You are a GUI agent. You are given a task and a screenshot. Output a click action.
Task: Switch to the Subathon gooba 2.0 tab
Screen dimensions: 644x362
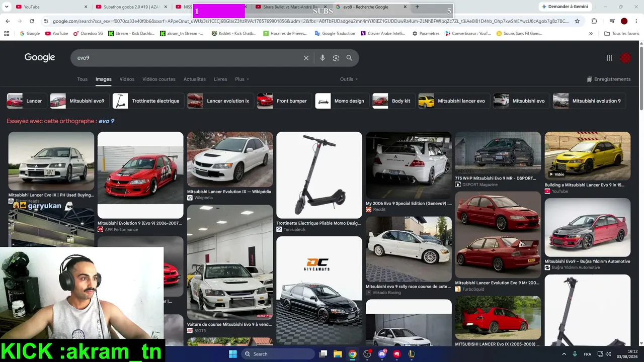131,7
